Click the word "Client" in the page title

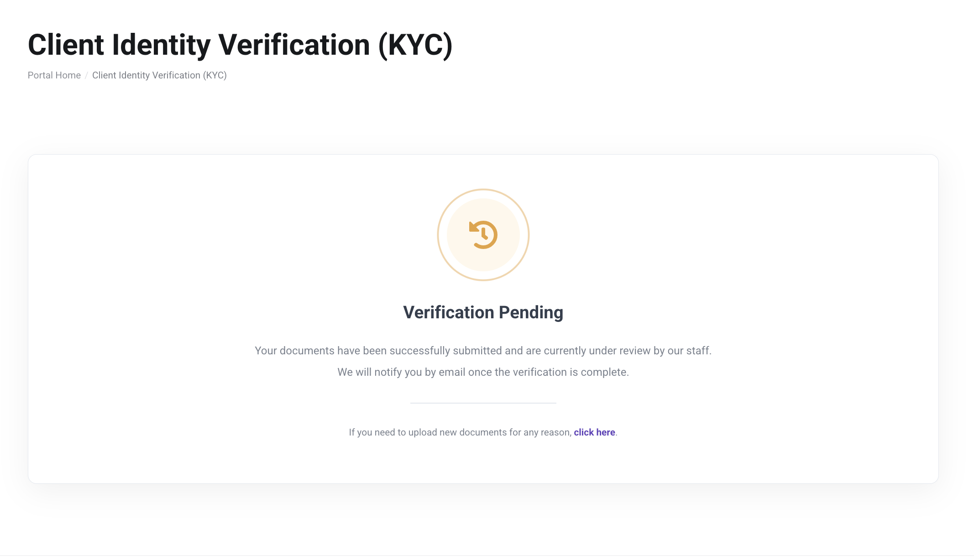(x=66, y=45)
